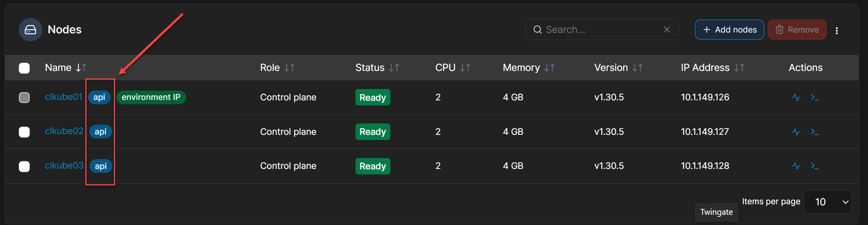The image size is (868, 225).
Task: Open terminal icon for clkube03
Action: [815, 166]
